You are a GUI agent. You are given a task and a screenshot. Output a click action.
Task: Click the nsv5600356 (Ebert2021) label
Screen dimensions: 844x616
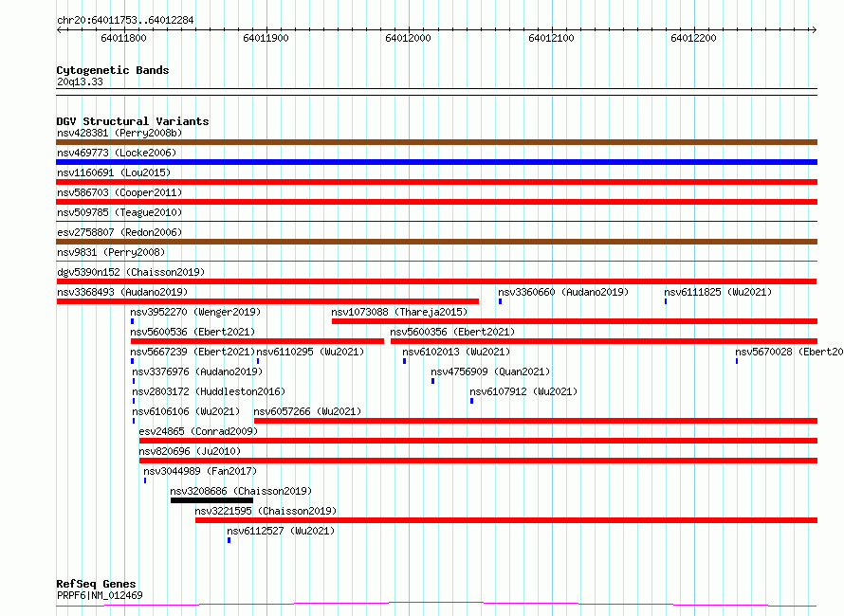(452, 332)
